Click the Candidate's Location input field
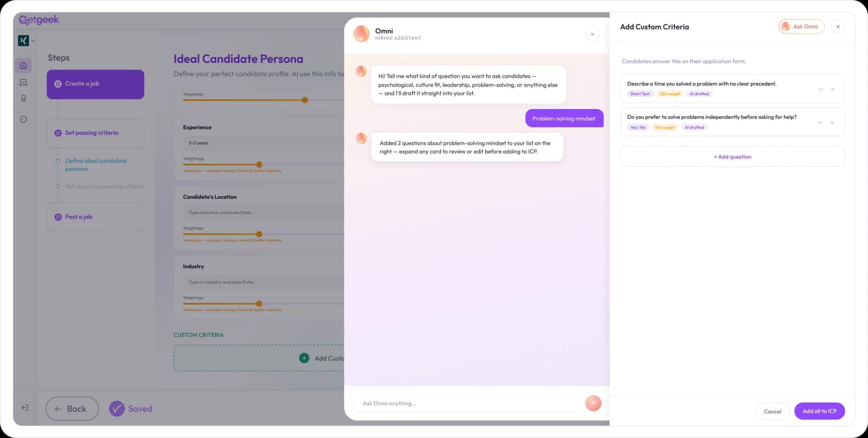 pyautogui.click(x=263, y=212)
